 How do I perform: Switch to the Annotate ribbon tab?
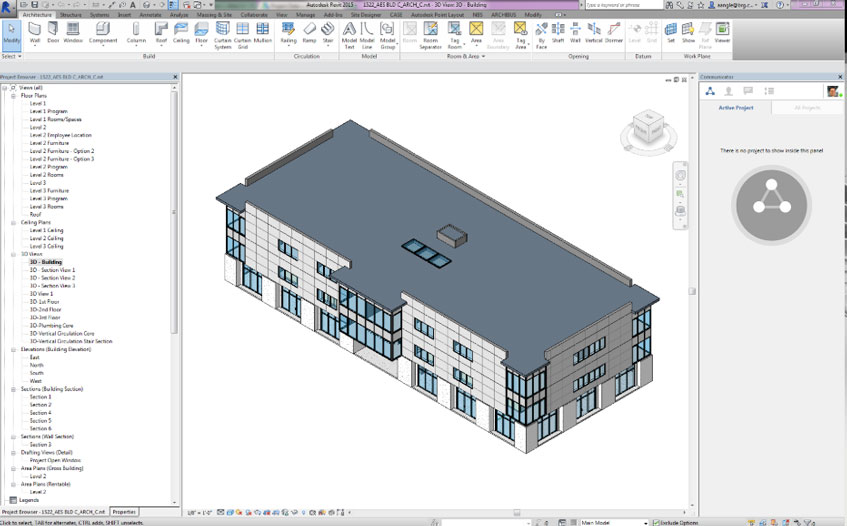152,15
